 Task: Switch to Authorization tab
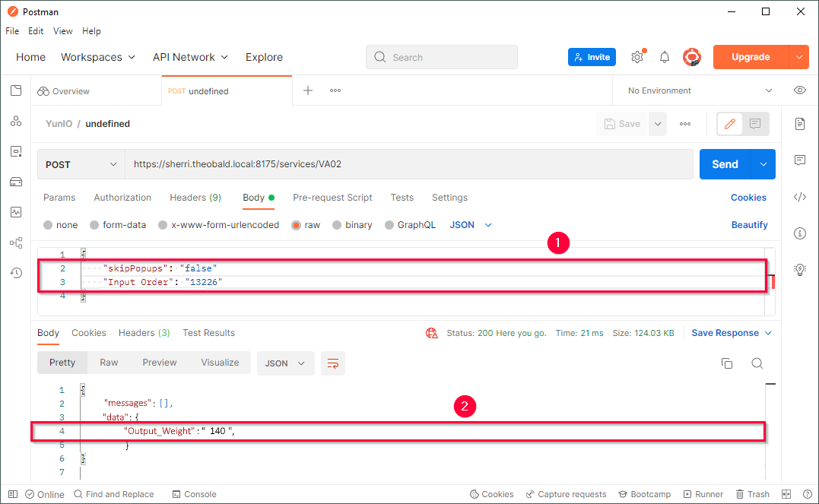coord(122,198)
